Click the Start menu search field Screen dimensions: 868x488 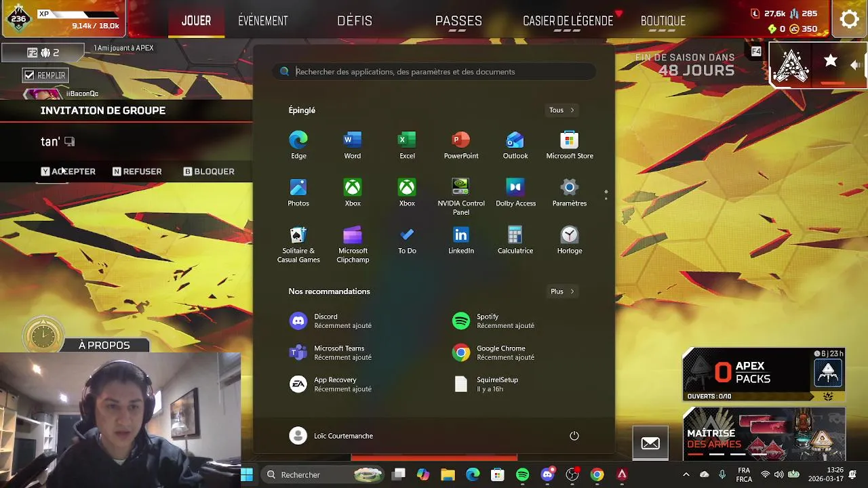pyautogui.click(x=434, y=72)
